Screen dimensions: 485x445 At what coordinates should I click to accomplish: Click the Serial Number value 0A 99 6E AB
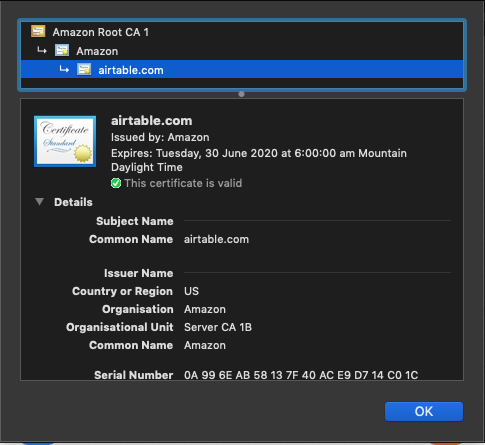(301, 375)
